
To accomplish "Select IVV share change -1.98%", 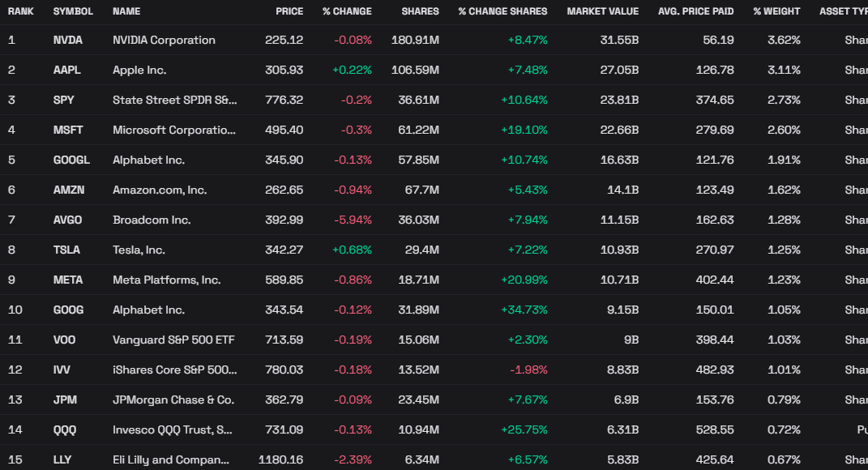I will (x=528, y=370).
